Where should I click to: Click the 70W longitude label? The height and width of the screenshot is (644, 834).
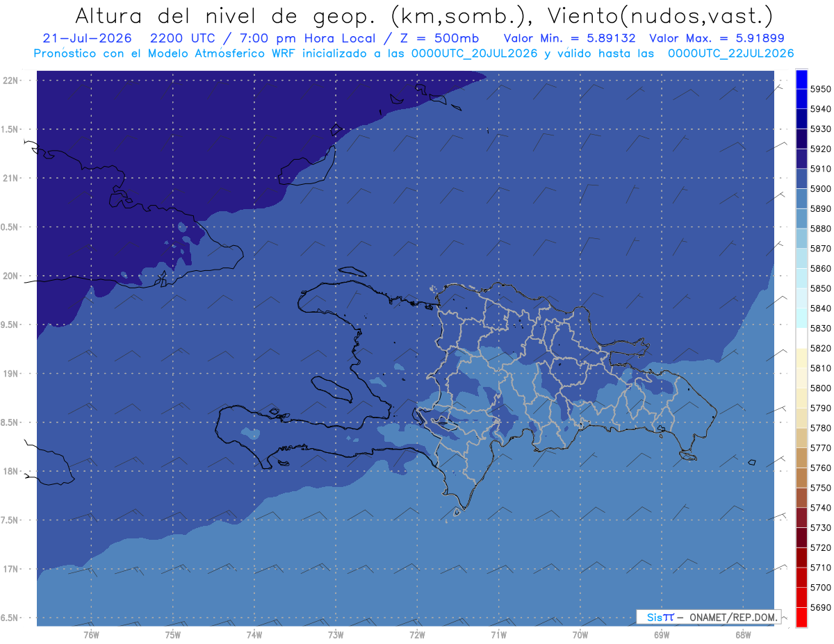pyautogui.click(x=580, y=634)
